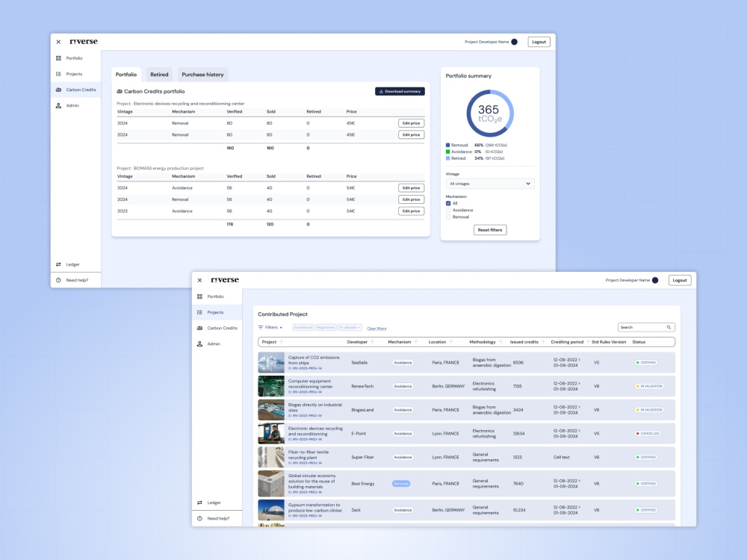The height and width of the screenshot is (560, 747).
Task: Select Carbon Credits in Carbon Credits window sidebar
Action: [x=75, y=90]
